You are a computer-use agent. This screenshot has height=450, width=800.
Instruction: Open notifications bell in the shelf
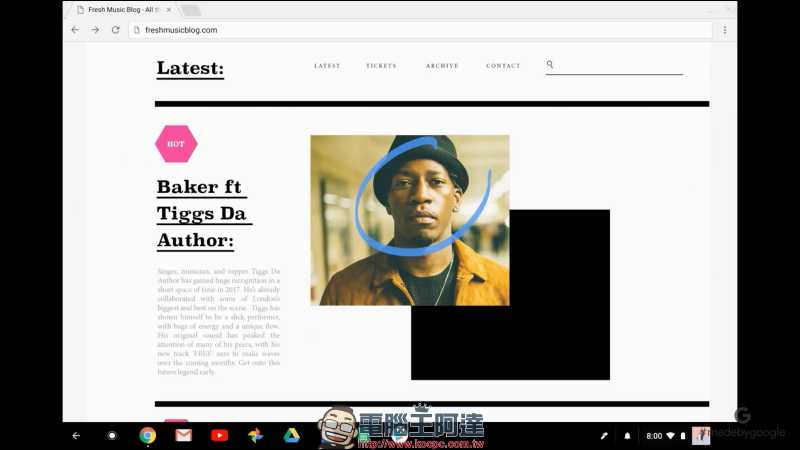pos(627,436)
